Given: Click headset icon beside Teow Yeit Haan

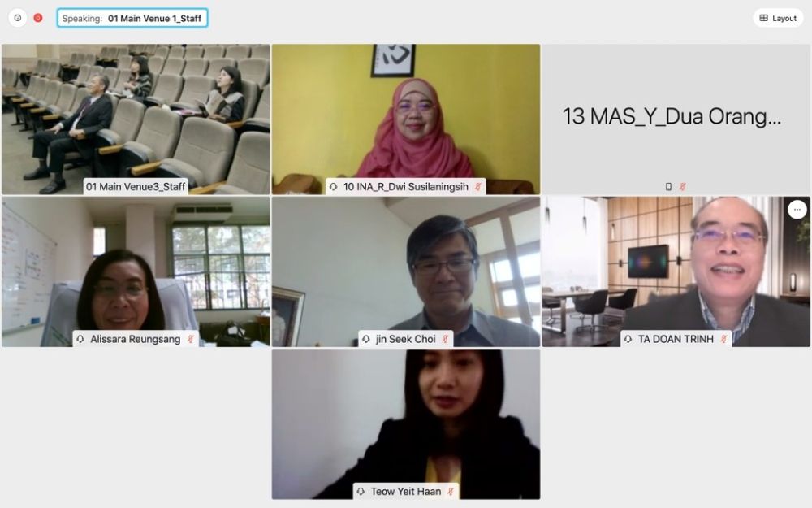Looking at the screenshot, I should (x=361, y=492).
